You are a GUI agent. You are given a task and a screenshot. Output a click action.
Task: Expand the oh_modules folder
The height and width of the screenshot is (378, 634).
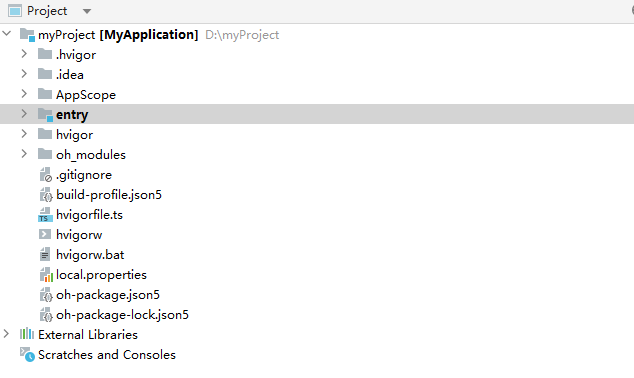pyautogui.click(x=24, y=154)
